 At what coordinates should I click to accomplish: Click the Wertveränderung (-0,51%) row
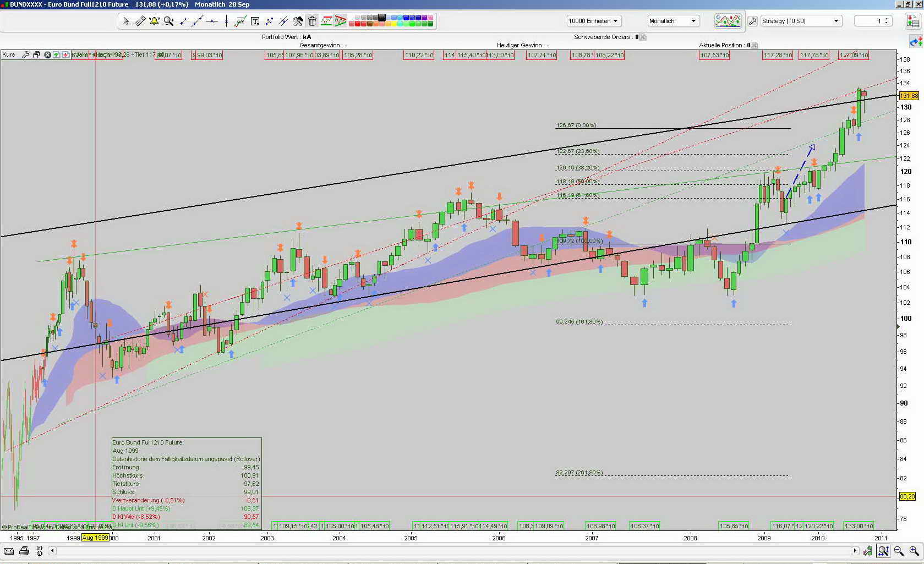[185, 500]
